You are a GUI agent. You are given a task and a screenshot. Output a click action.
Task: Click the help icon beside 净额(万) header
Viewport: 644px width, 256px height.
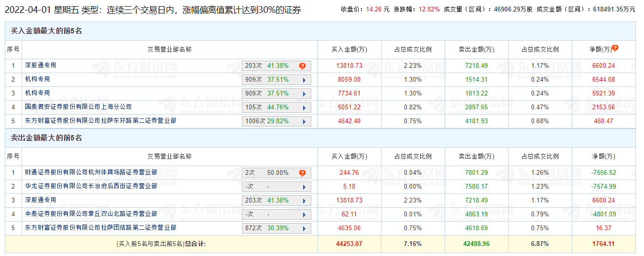pyautogui.click(x=615, y=48)
